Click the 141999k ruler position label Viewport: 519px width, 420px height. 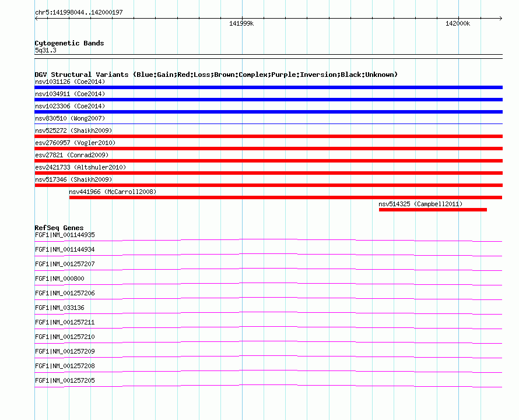241,23
